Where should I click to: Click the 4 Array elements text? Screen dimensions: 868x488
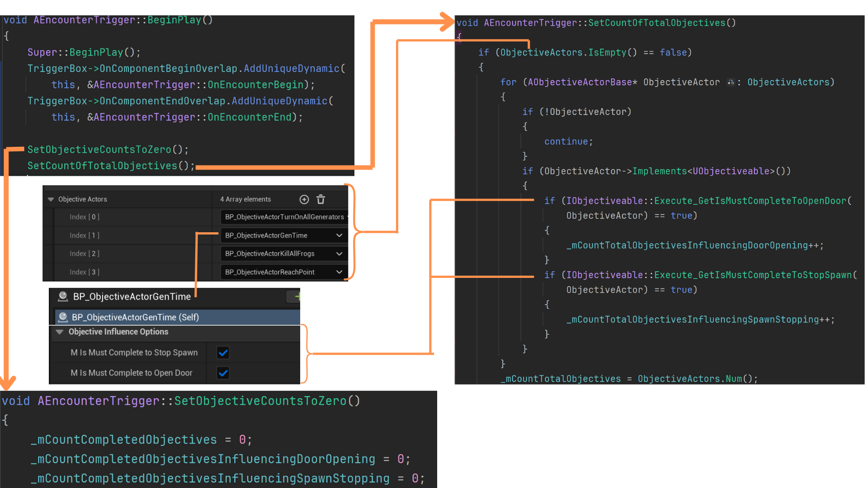click(x=245, y=199)
